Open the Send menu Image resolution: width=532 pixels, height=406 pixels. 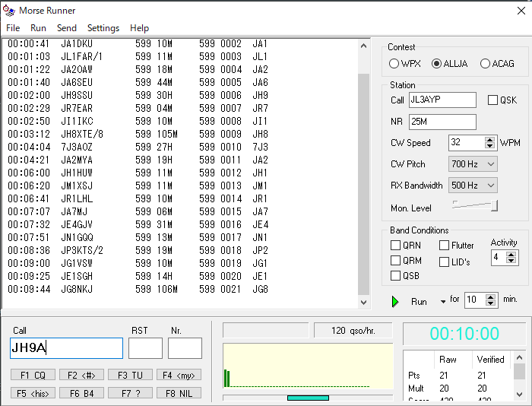click(67, 28)
